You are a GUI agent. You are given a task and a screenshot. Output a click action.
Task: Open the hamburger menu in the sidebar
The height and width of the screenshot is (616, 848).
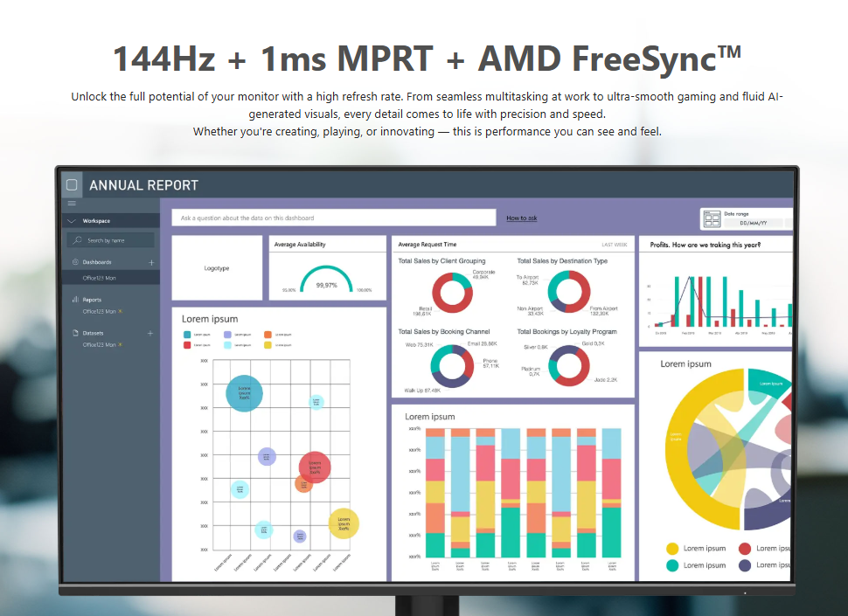(72, 204)
